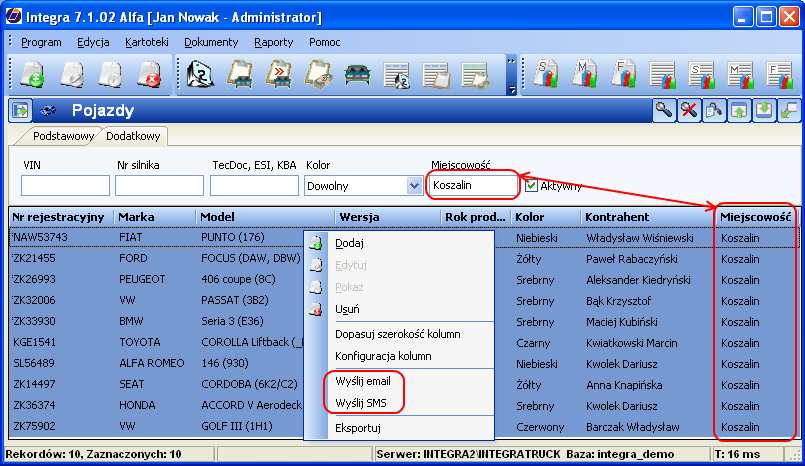The height and width of the screenshot is (466, 805).
Task: Open the Kolor dropdown showing Dowolny
Action: [414, 186]
